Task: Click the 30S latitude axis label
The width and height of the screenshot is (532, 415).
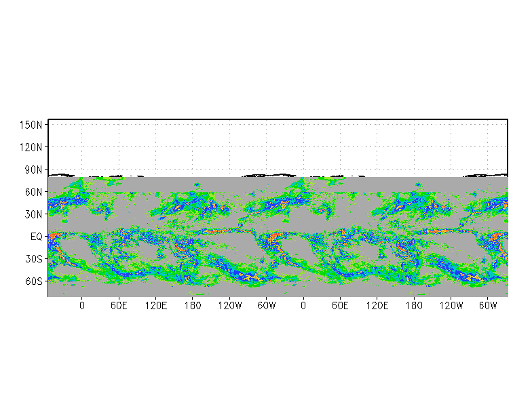Action: 33,259
